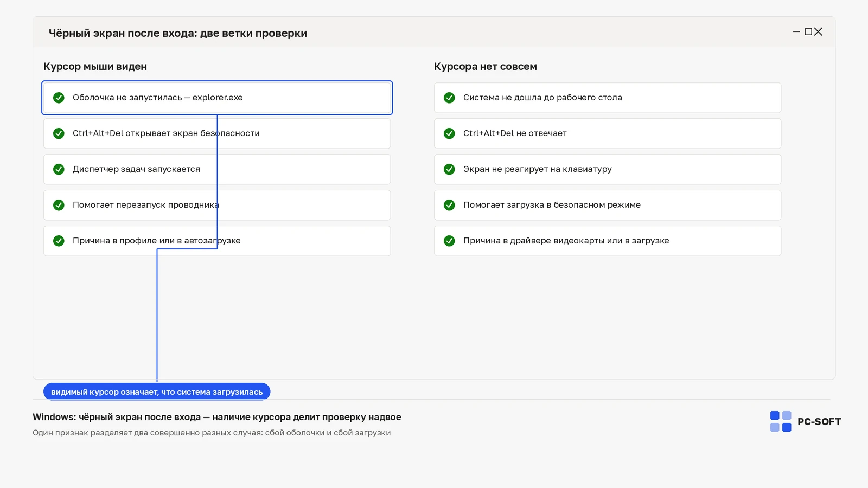
Task: Click check icon beside Диспетчер задач запускается
Action: (x=59, y=169)
